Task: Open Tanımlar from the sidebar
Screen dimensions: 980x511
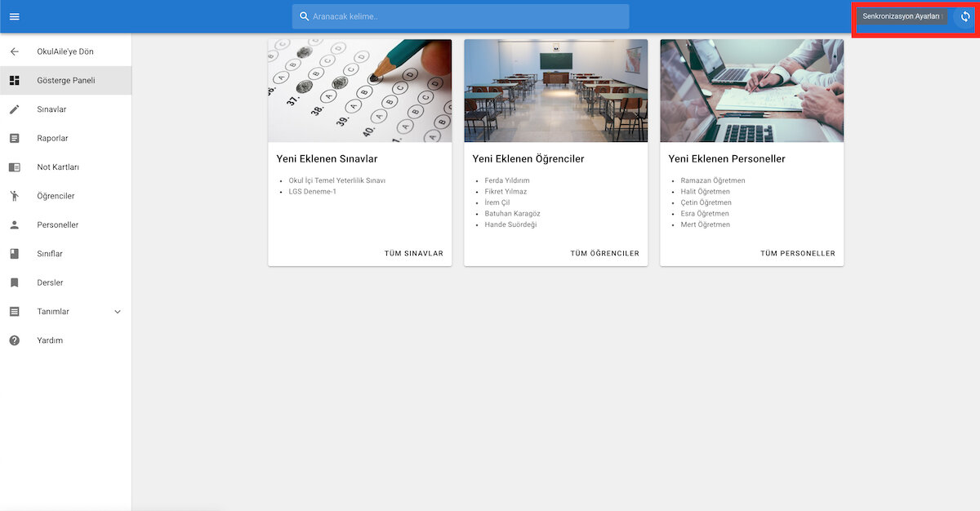Action: pyautogui.click(x=65, y=312)
